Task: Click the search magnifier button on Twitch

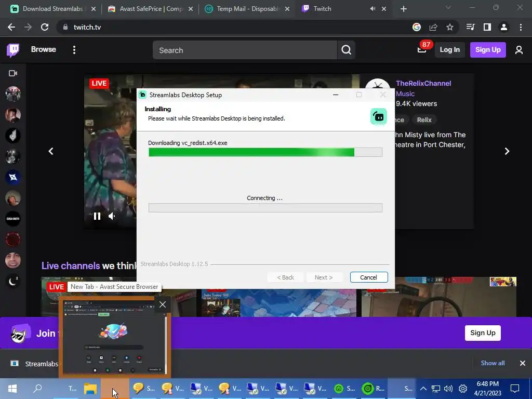Action: point(346,50)
